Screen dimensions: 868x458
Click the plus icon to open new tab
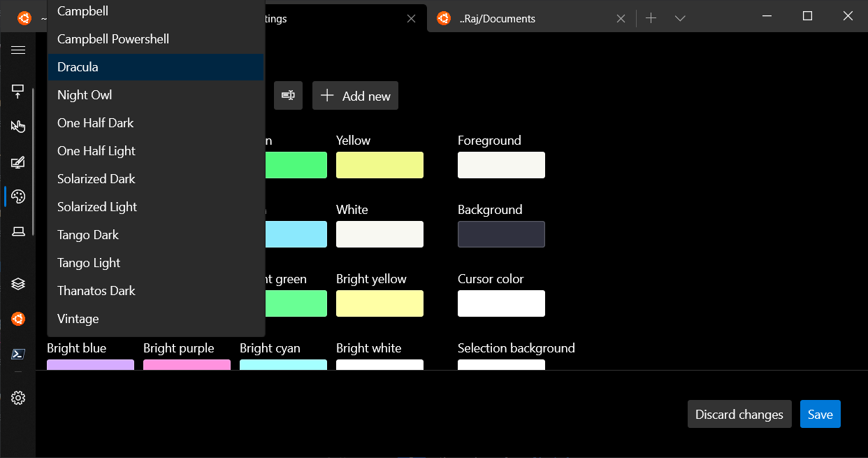click(x=651, y=18)
